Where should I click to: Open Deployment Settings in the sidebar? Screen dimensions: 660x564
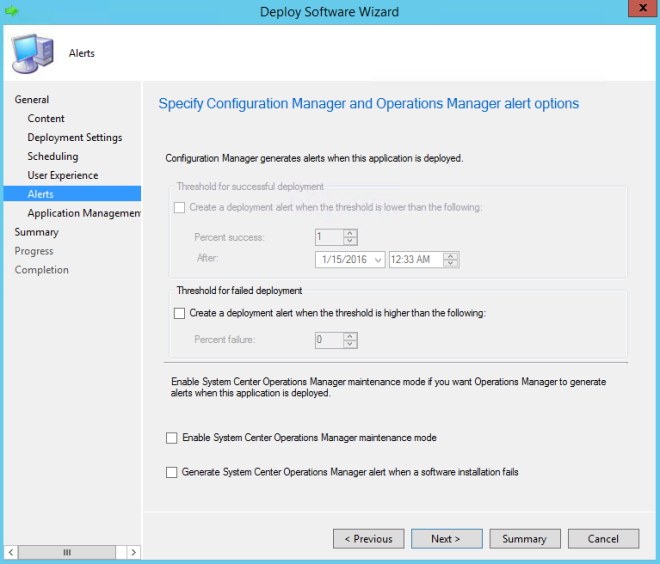coord(75,138)
